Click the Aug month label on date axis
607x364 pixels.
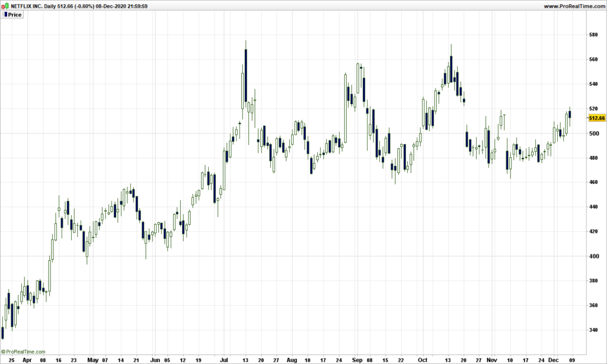pyautogui.click(x=292, y=360)
